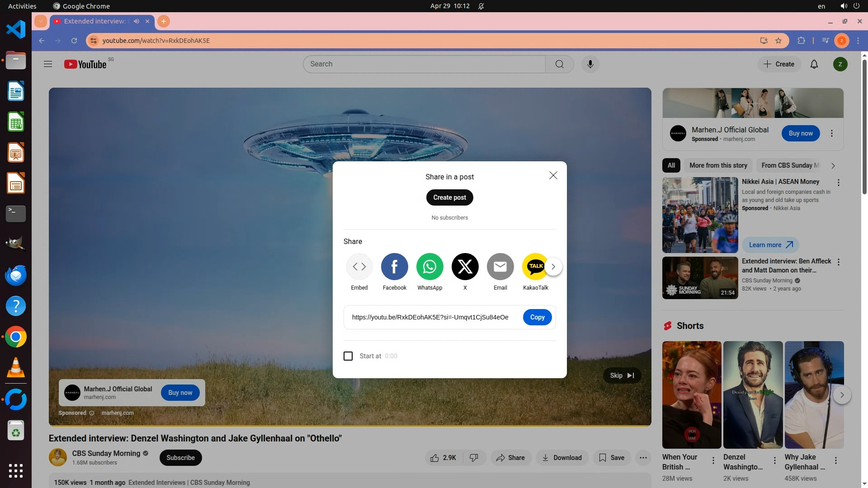This screenshot has width=868, height=488.
Task: Enable the Start at checkbox
Action: point(348,356)
